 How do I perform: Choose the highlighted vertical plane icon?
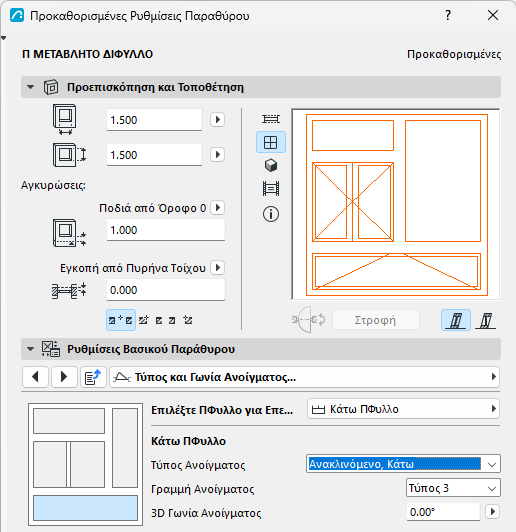[456, 320]
